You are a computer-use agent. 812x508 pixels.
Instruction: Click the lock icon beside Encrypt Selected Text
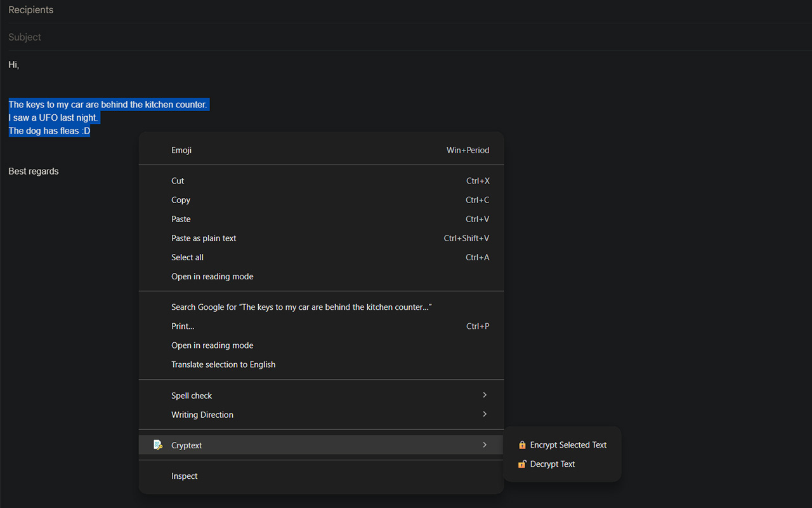tap(522, 445)
